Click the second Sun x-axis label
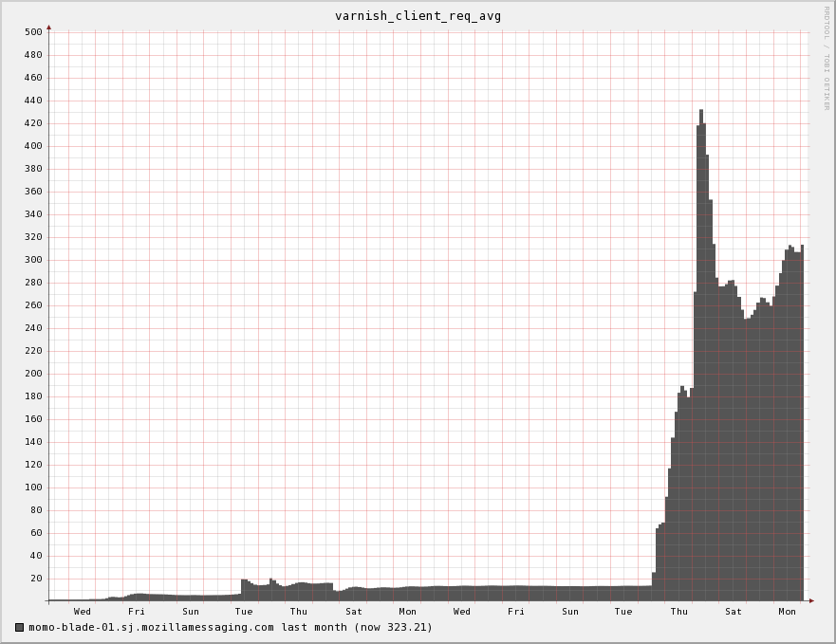836x644 pixels. point(570,612)
